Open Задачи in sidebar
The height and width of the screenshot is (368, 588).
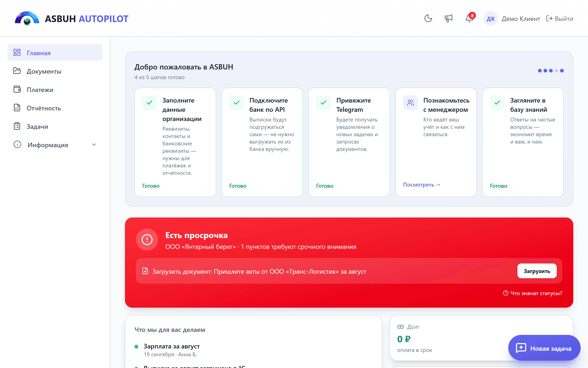click(55, 126)
